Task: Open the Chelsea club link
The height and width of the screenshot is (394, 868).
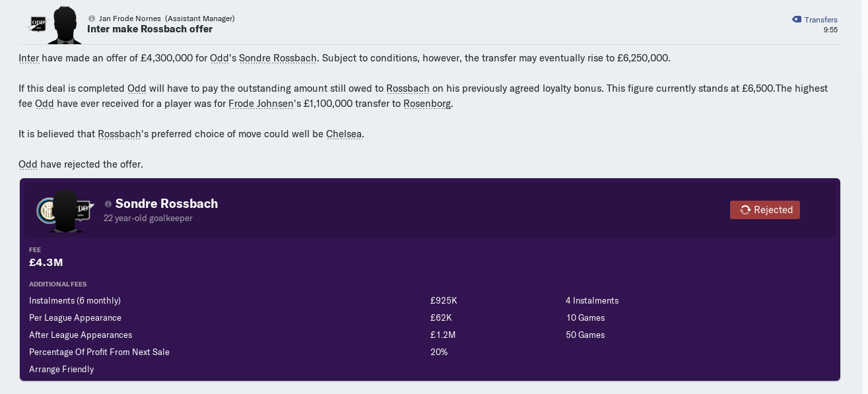Action: click(x=344, y=134)
